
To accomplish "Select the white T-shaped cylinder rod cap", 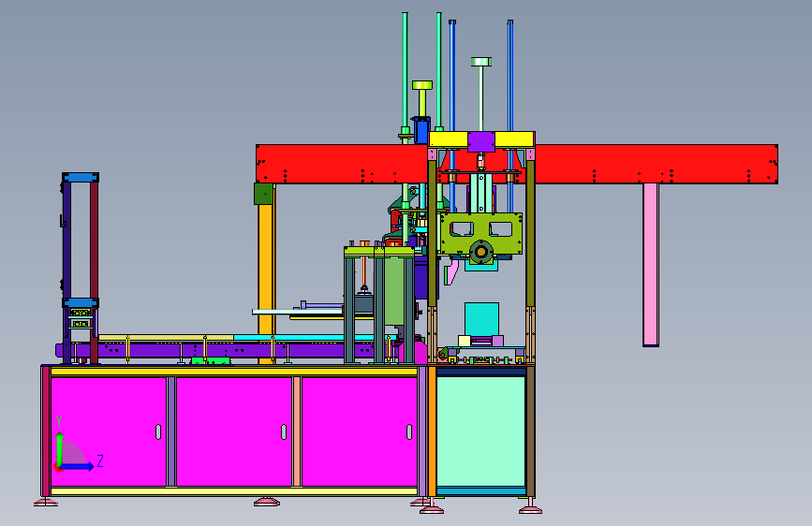I will (x=481, y=62).
